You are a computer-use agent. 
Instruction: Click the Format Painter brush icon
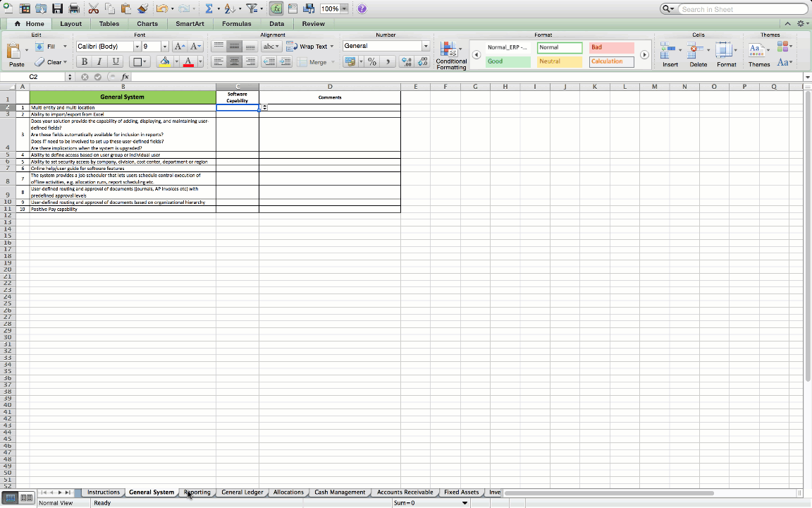coord(142,9)
